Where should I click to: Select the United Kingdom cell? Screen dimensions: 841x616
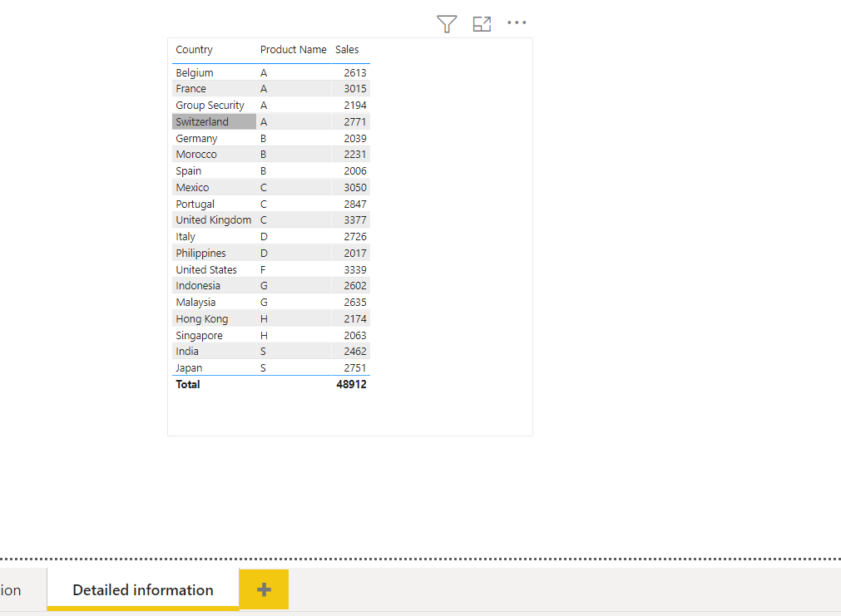[x=214, y=219]
